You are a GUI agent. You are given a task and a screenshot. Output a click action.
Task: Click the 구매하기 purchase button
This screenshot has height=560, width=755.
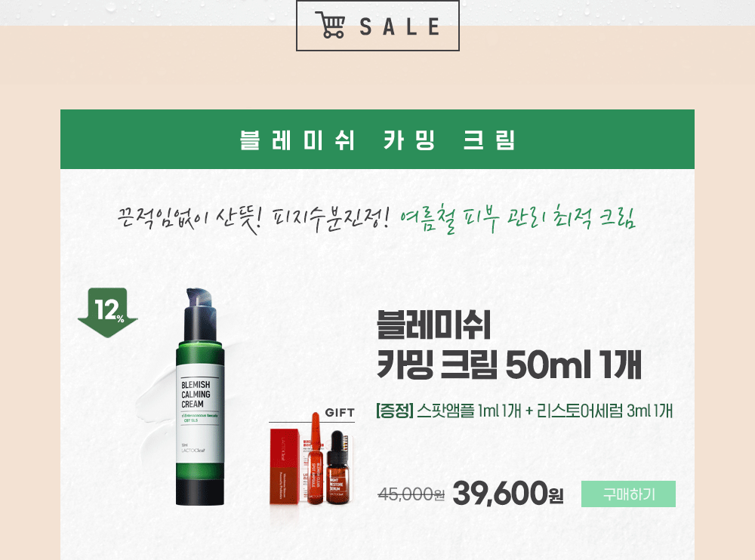click(x=628, y=494)
